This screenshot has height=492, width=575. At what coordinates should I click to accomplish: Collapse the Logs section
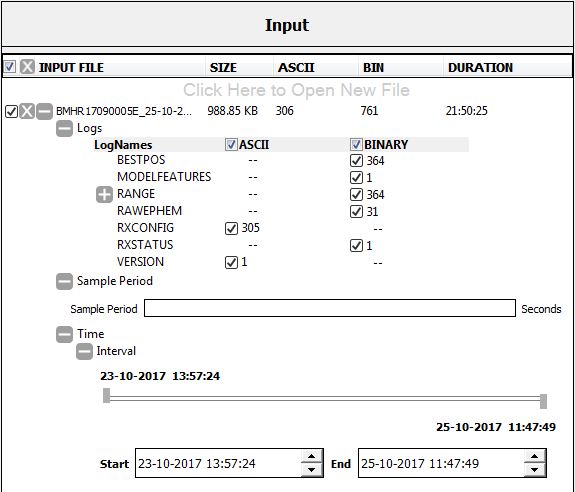point(64,128)
